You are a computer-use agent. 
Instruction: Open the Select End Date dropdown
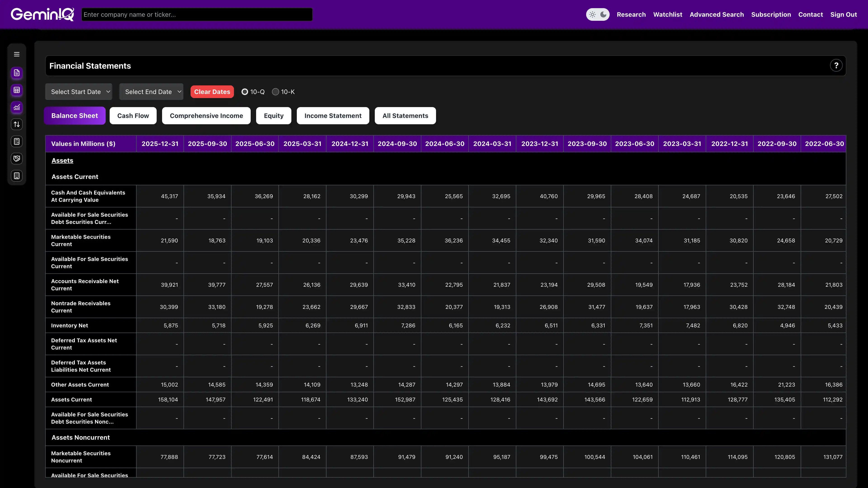(151, 91)
